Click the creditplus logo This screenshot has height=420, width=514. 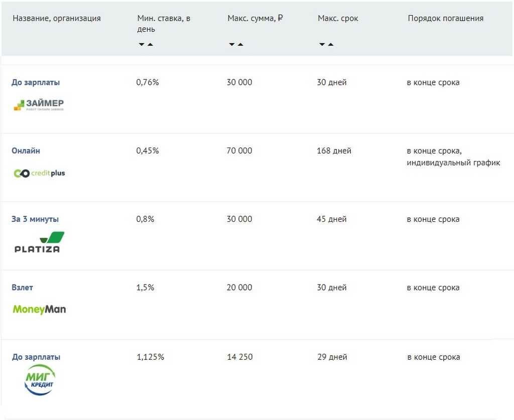[39, 173]
